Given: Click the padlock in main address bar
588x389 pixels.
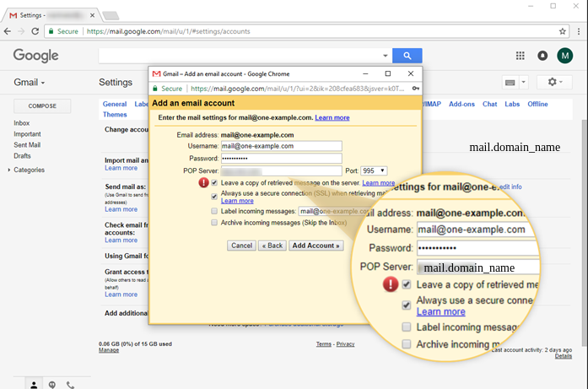Looking at the screenshot, I should click(x=51, y=31).
